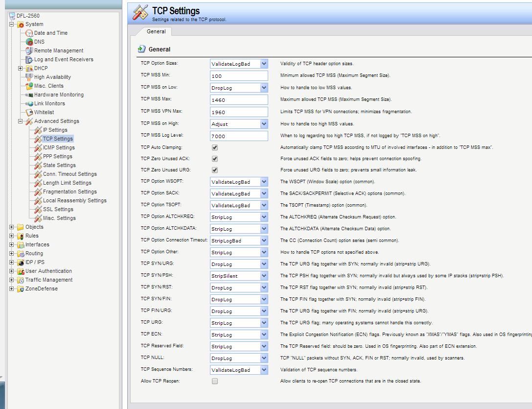
Task: Click the TCP MSS Max input field
Action: (x=239, y=99)
